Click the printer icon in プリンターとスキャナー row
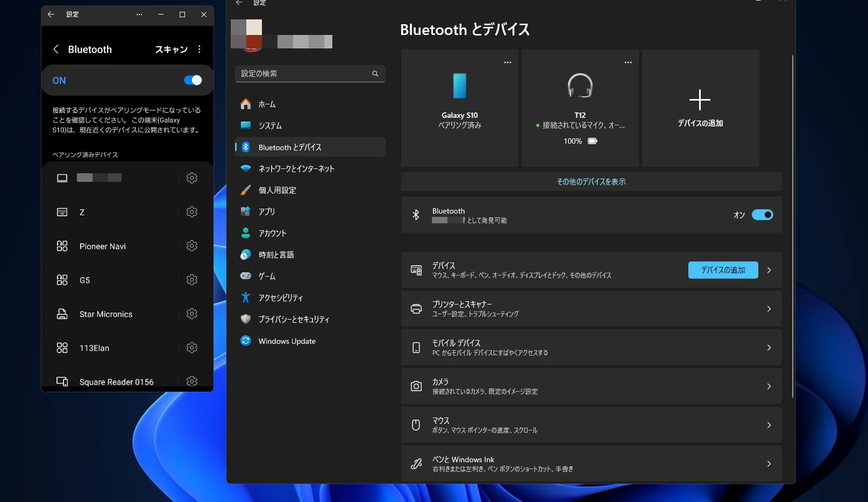This screenshot has height=502, width=868. click(x=416, y=309)
